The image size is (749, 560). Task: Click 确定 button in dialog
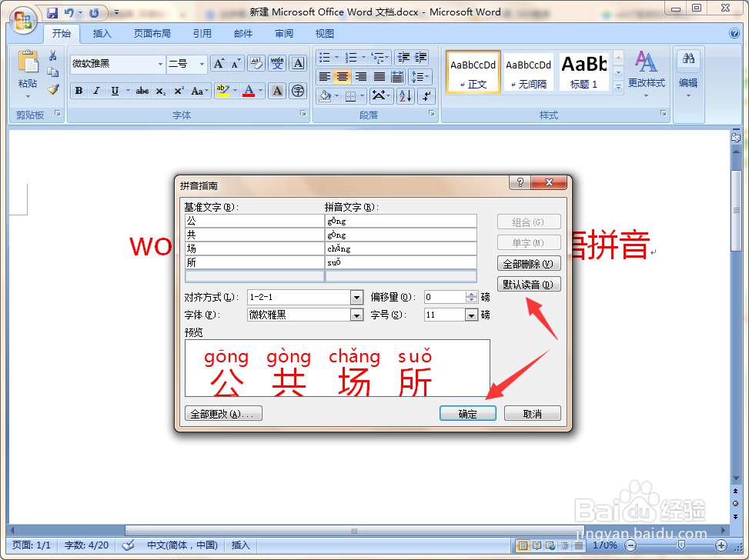[x=468, y=413]
